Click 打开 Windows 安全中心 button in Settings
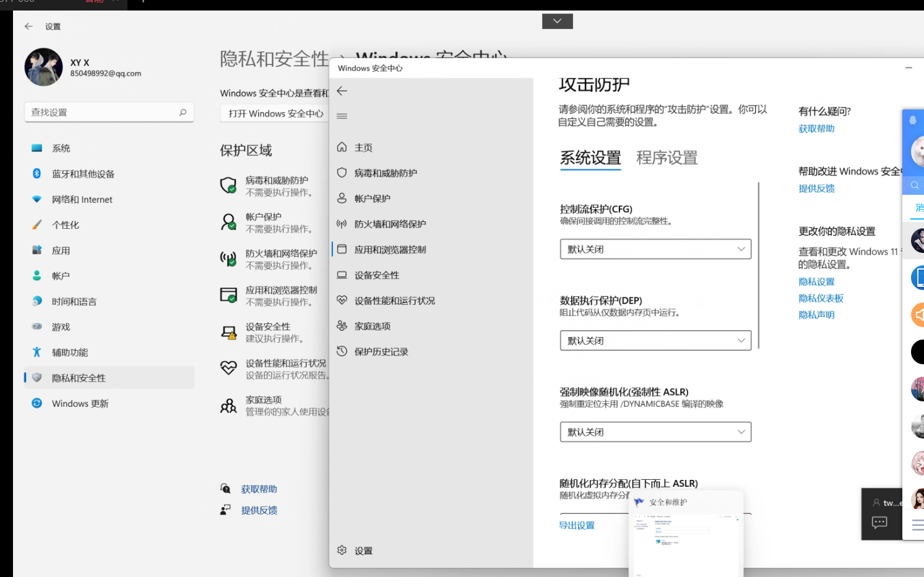924x577 pixels. pyautogui.click(x=275, y=113)
